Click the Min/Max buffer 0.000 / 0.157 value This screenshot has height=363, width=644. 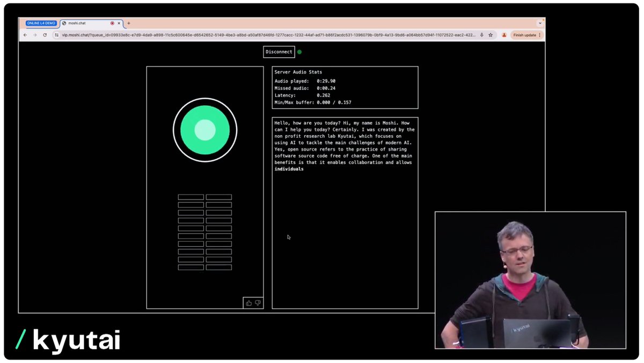(334, 102)
